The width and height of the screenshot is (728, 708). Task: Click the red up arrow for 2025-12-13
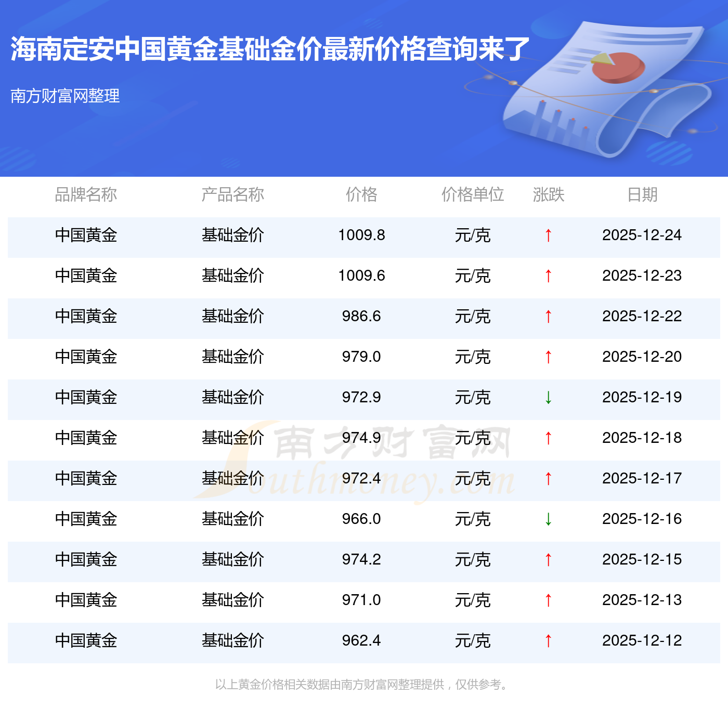pyautogui.click(x=548, y=600)
